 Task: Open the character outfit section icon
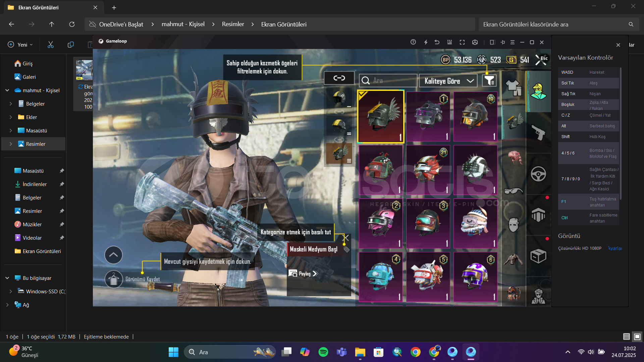pyautogui.click(x=538, y=92)
